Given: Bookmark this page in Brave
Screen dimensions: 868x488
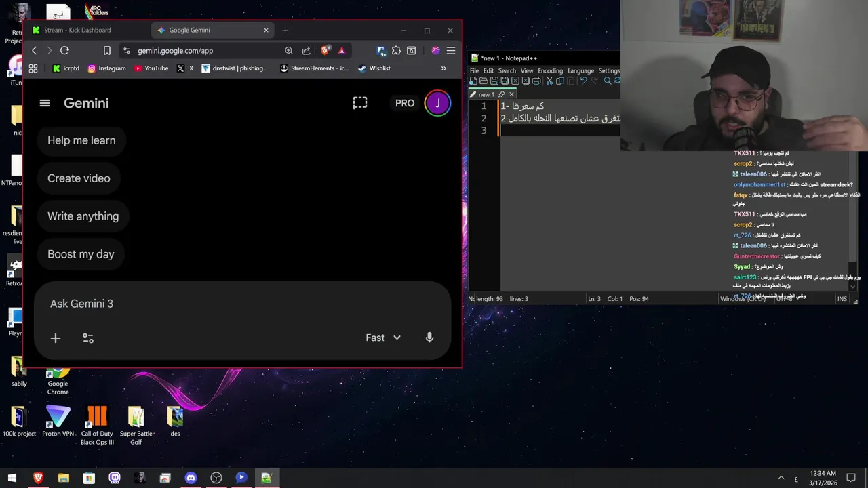Looking at the screenshot, I should [107, 50].
